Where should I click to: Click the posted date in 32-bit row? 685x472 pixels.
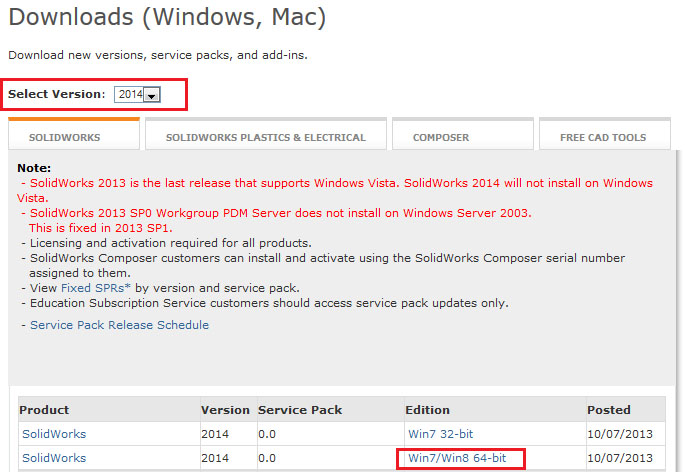tap(620, 434)
